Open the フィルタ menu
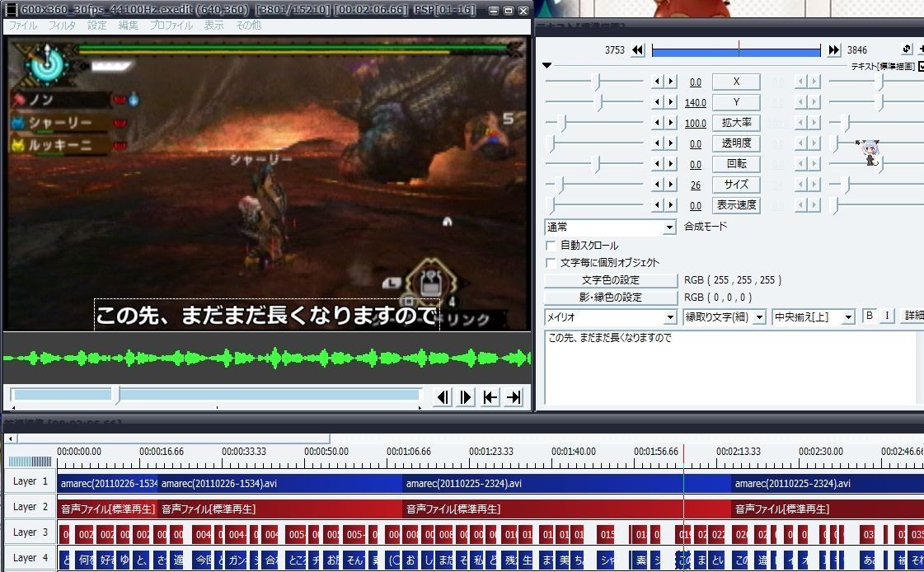The image size is (924, 572). 62,26
